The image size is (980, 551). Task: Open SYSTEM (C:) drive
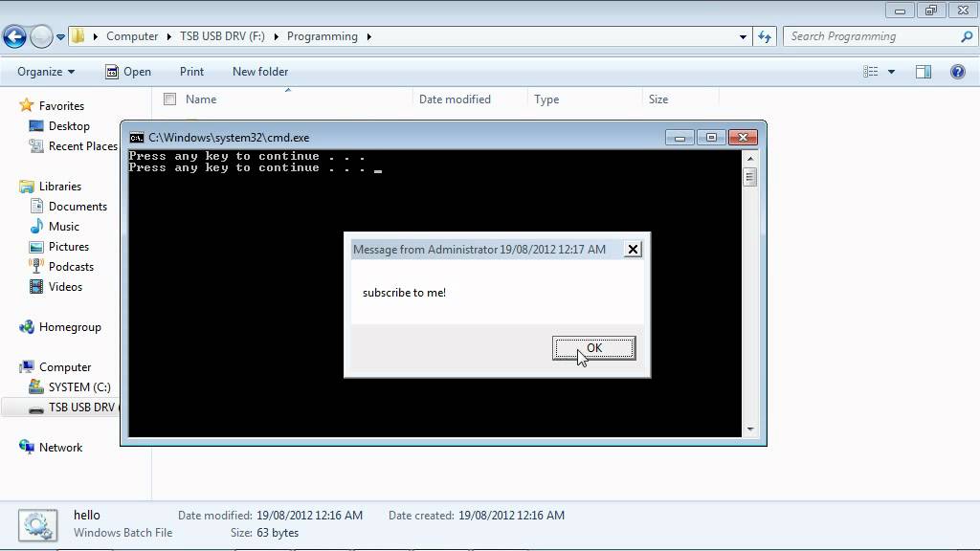coord(79,387)
